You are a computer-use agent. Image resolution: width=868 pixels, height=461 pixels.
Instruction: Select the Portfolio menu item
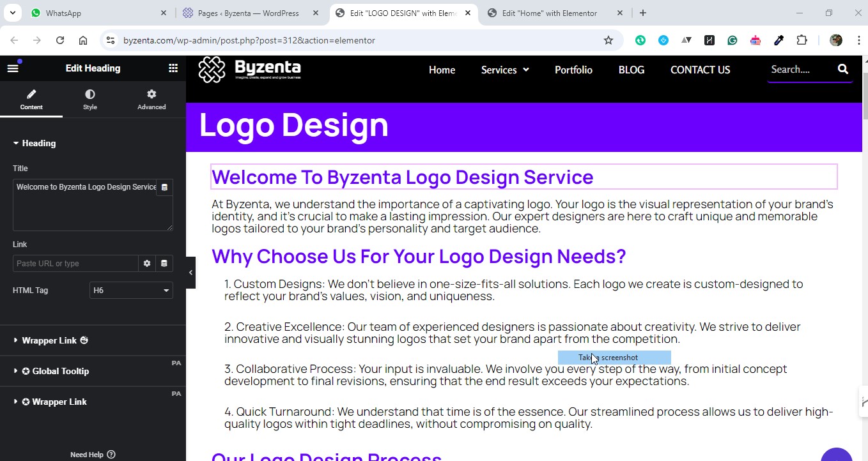pyautogui.click(x=573, y=70)
